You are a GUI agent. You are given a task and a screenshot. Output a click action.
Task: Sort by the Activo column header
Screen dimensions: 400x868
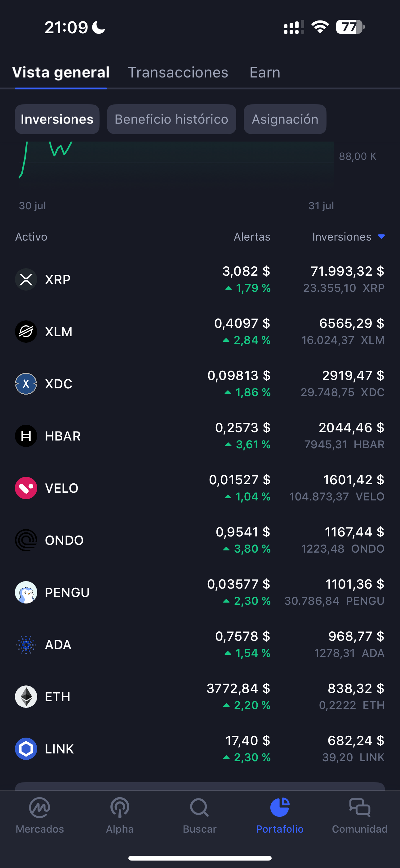coord(31,237)
